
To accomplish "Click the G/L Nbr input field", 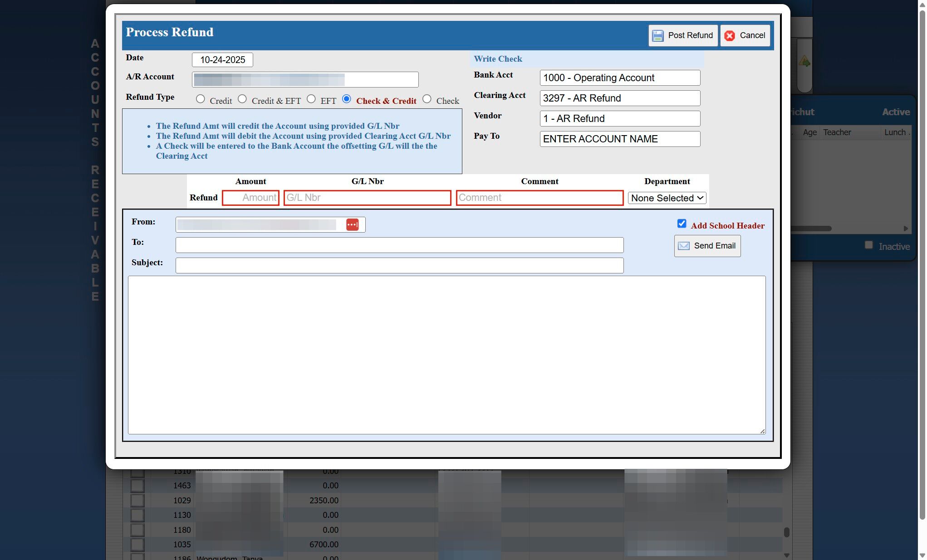I will tap(367, 198).
